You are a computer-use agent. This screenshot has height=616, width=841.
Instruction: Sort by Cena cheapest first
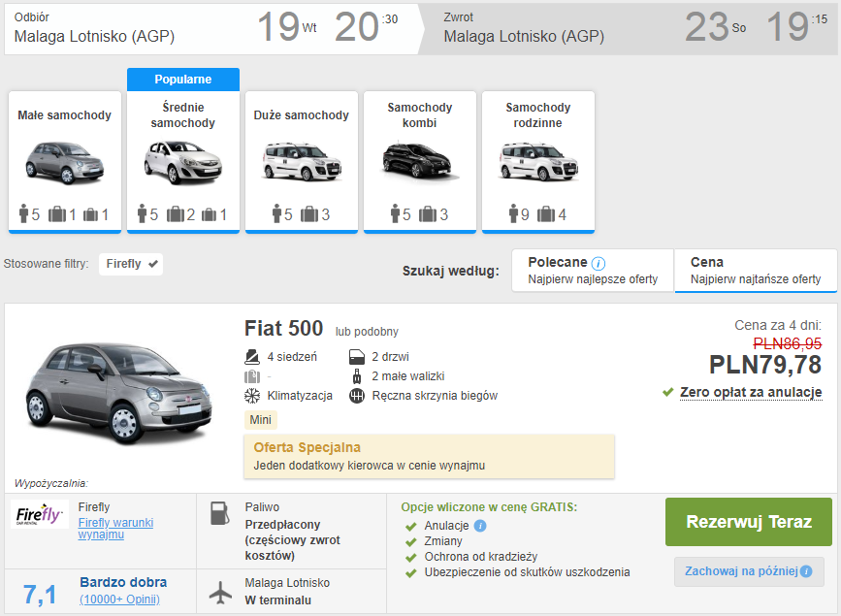click(x=755, y=271)
